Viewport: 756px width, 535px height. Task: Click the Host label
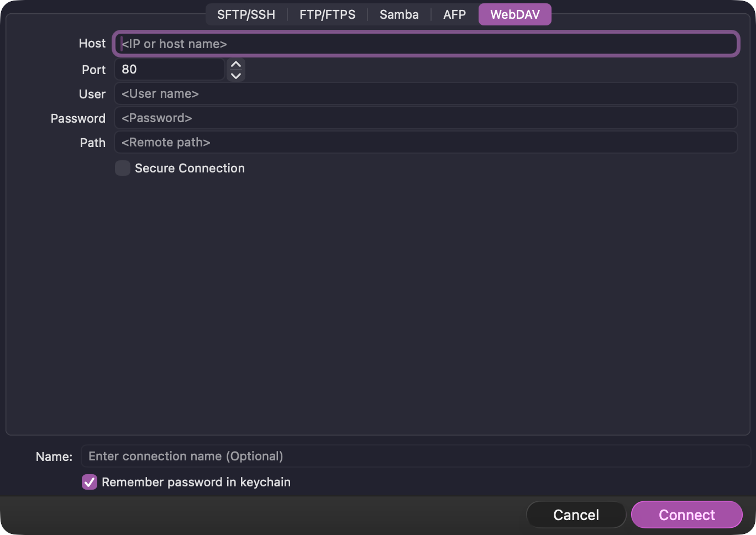pyautogui.click(x=92, y=43)
